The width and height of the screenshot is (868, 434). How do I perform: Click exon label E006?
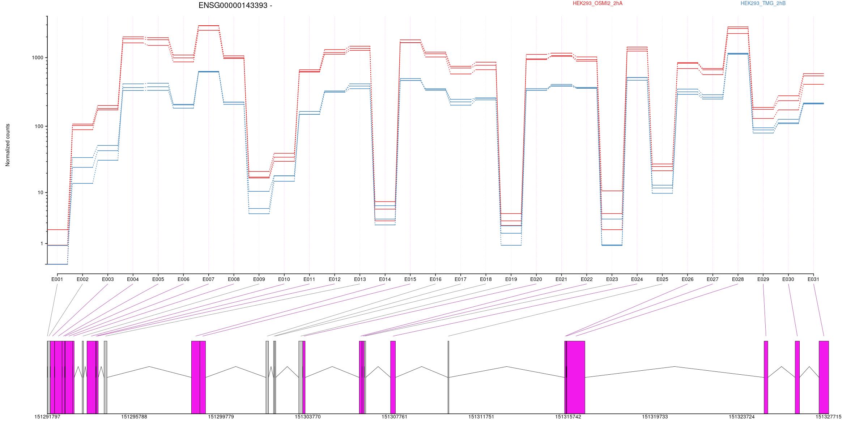coord(183,279)
